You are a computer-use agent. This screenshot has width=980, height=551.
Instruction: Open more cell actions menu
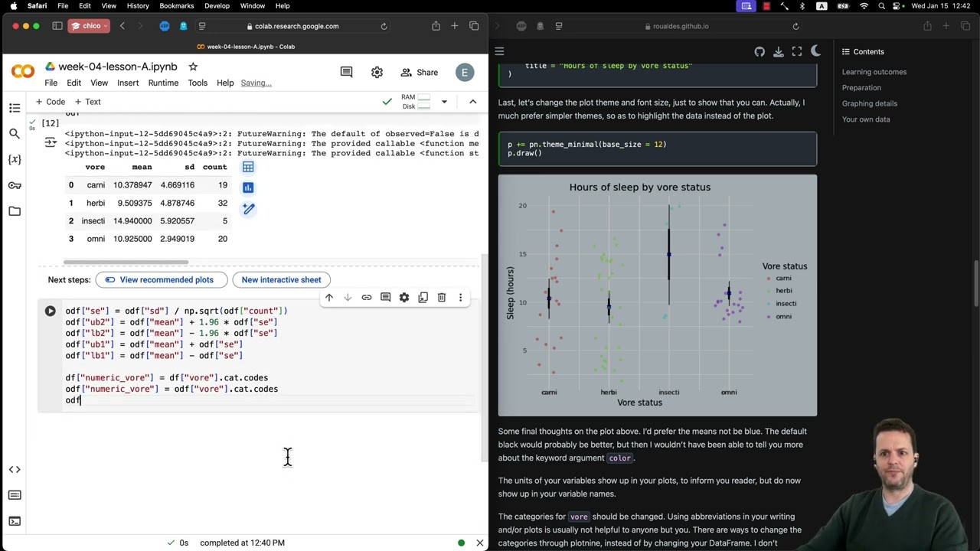(460, 298)
